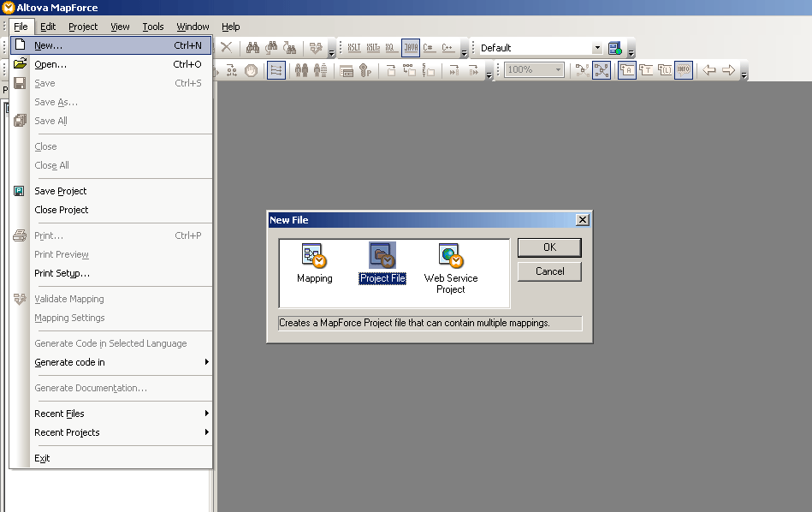Click the SET folder icon
The image size is (812, 512).
429,70
